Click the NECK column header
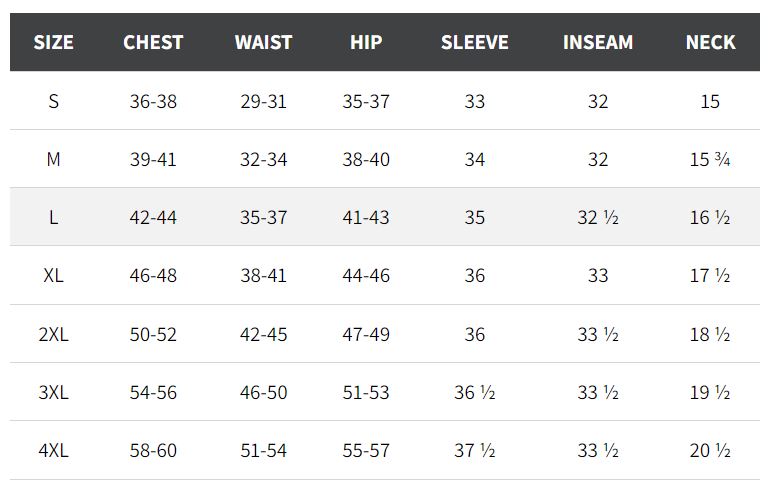The image size is (772, 496). (710, 42)
